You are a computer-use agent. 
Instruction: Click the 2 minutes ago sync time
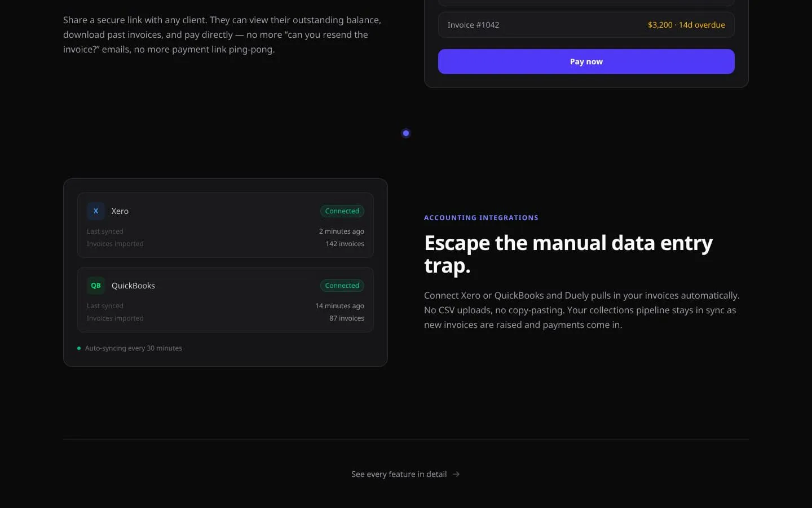[342, 231]
